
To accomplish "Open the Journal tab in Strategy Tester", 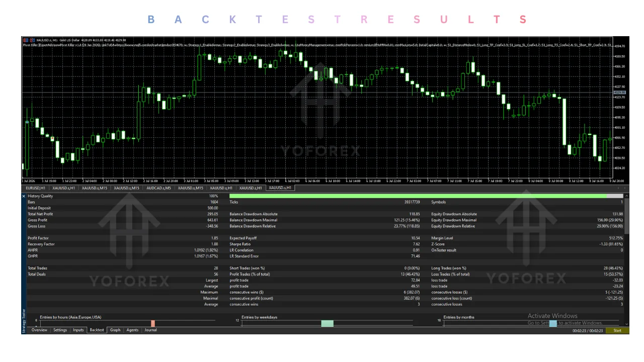I will (150, 330).
